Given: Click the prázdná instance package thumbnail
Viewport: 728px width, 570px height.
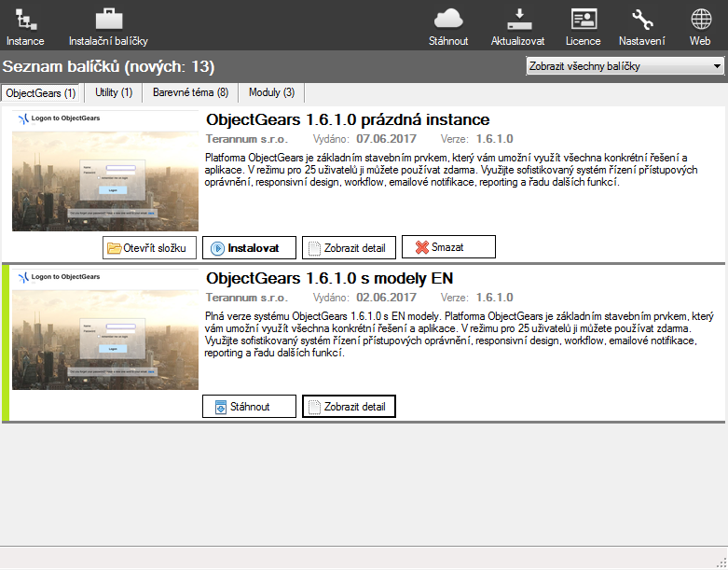Looking at the screenshot, I should (105, 171).
